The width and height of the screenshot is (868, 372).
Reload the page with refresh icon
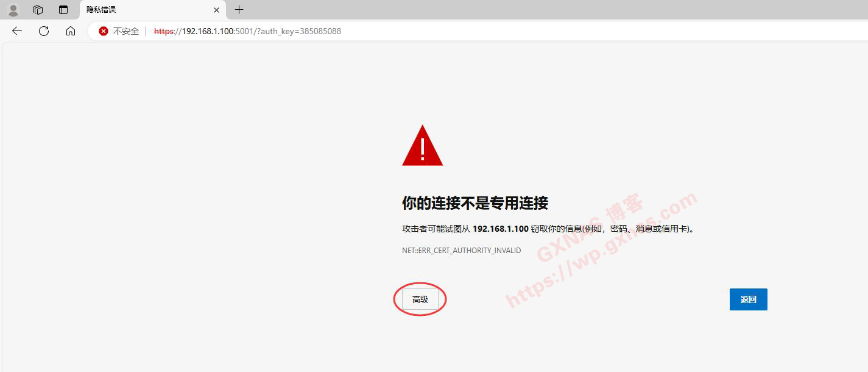tap(44, 31)
